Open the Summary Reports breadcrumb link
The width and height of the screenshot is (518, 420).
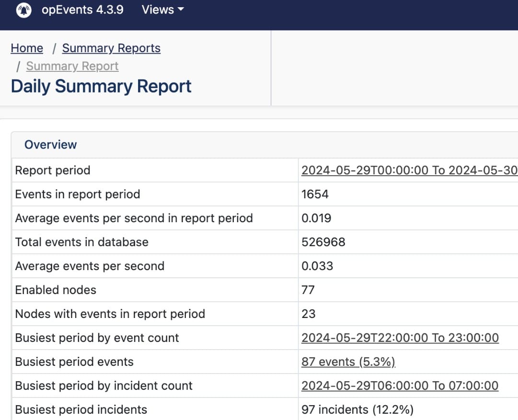111,48
